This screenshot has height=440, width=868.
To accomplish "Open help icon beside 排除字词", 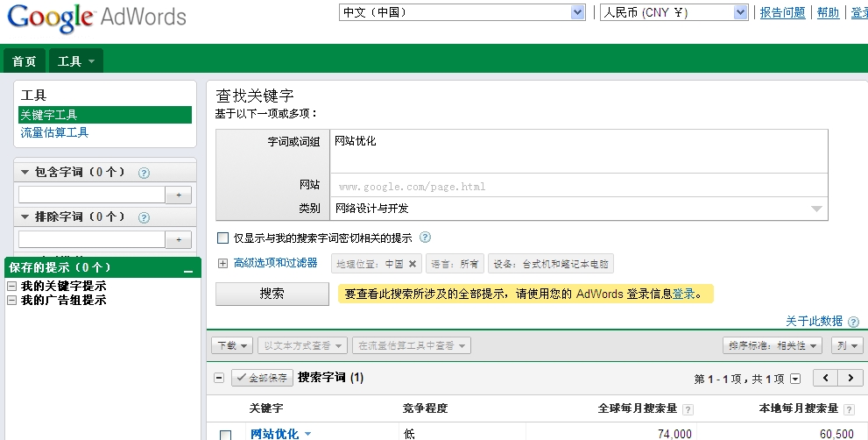I will [144, 217].
